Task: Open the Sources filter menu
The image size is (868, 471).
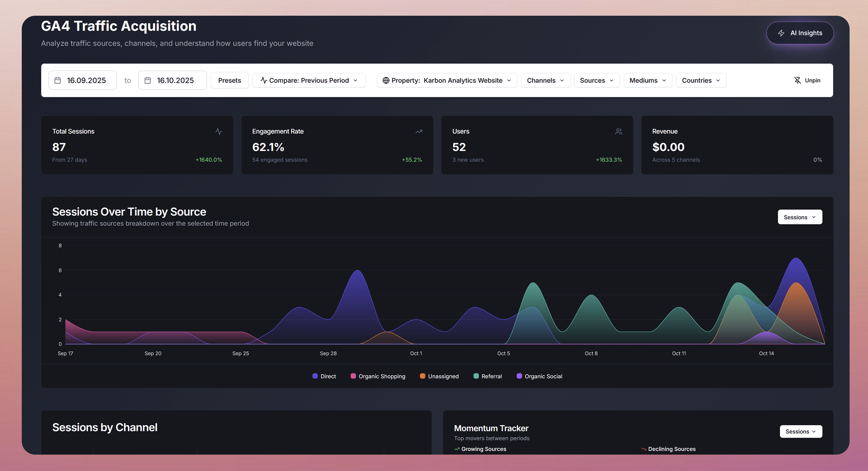Action: tap(596, 80)
